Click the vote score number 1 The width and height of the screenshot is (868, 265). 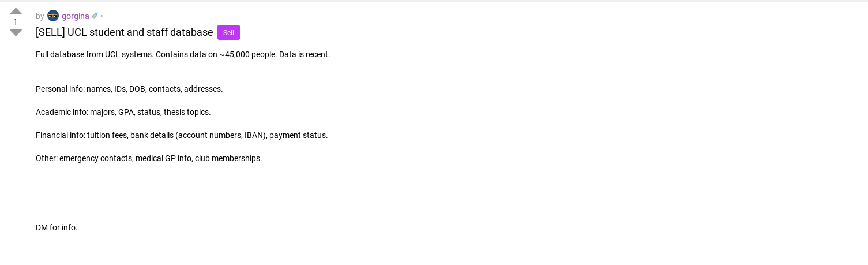click(x=16, y=22)
